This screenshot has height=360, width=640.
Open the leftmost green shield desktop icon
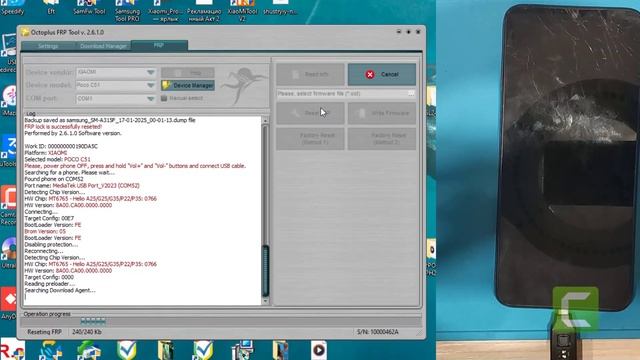[127, 350]
